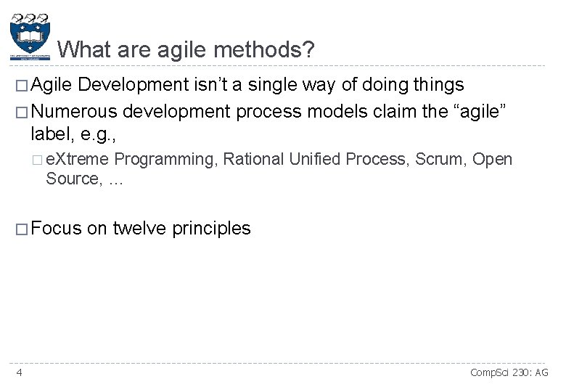Click the open book in the crest

30,35
